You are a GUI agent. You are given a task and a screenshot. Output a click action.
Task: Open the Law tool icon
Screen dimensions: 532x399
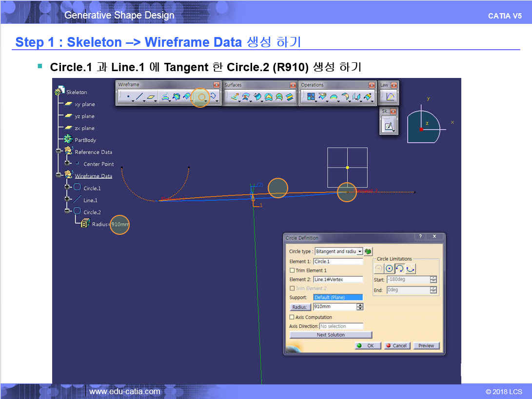click(x=390, y=97)
